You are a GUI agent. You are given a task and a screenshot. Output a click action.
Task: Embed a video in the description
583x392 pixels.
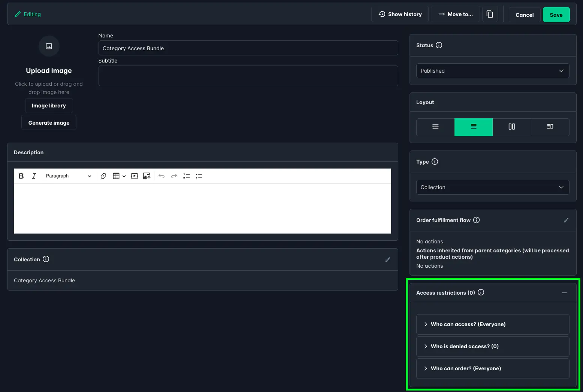tap(134, 176)
